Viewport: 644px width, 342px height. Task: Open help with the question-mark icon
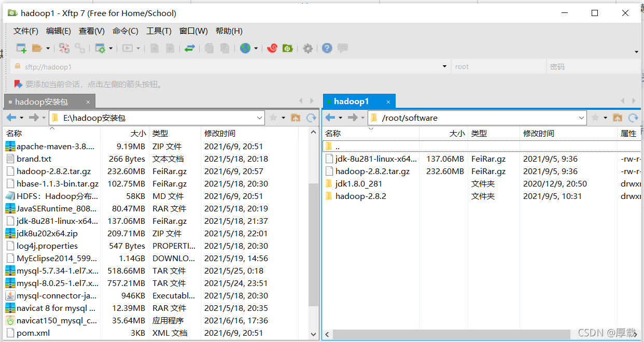pos(327,48)
